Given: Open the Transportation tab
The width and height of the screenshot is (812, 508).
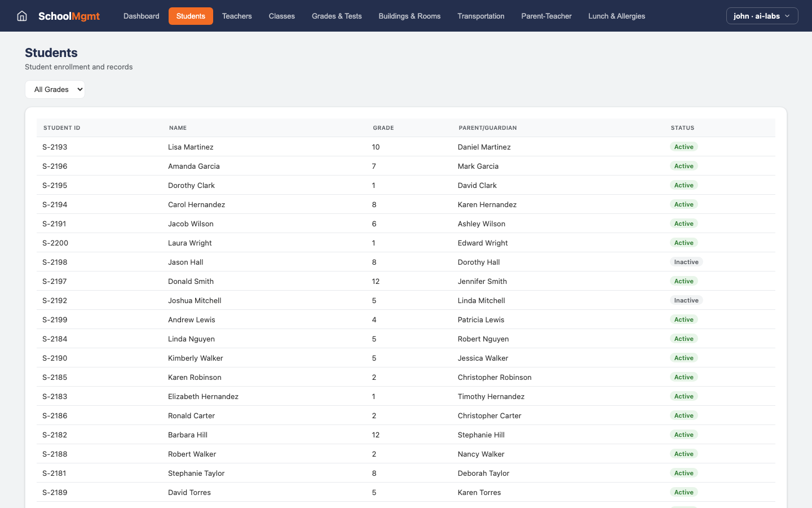Looking at the screenshot, I should click(480, 16).
